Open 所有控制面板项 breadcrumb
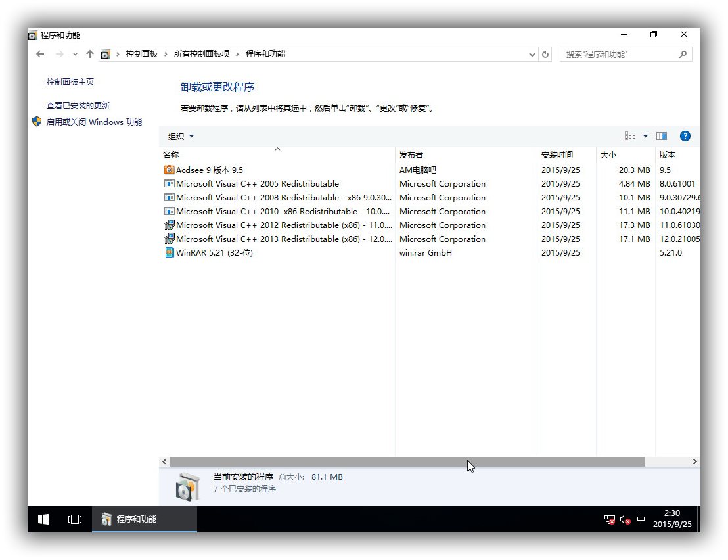The height and width of the screenshot is (560, 728). (x=202, y=54)
